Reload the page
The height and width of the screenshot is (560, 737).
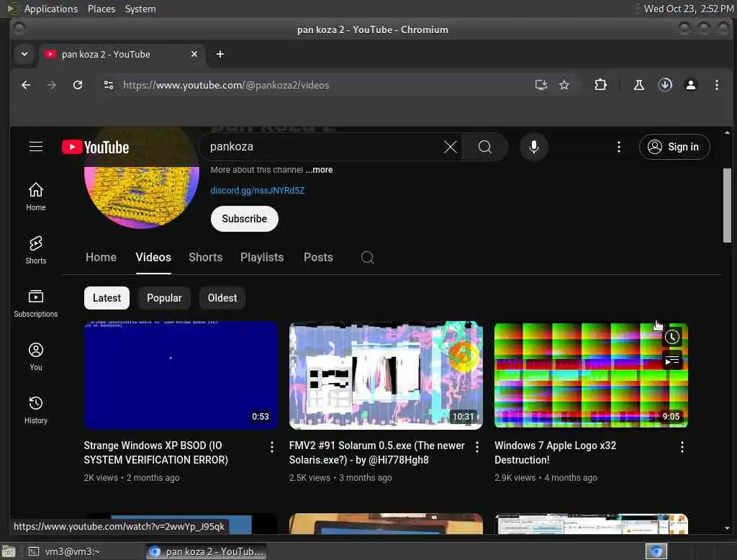78,85
